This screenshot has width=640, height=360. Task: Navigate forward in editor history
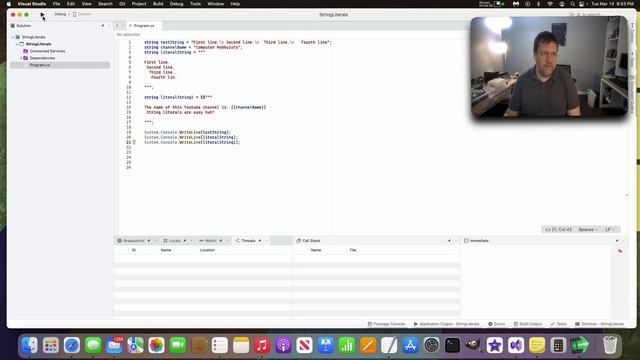(122, 26)
